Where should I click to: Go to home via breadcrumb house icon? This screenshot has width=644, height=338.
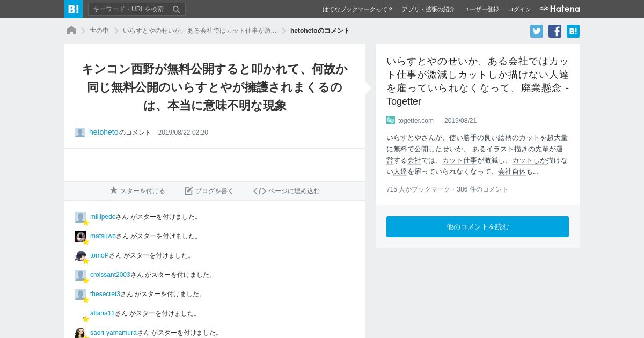click(x=71, y=31)
